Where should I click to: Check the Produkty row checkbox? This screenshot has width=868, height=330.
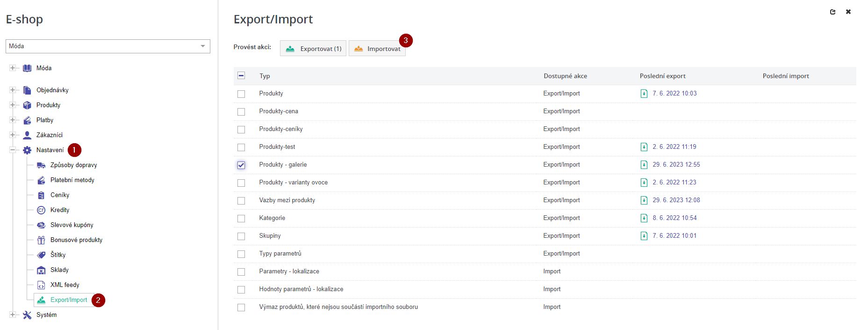[241, 94]
